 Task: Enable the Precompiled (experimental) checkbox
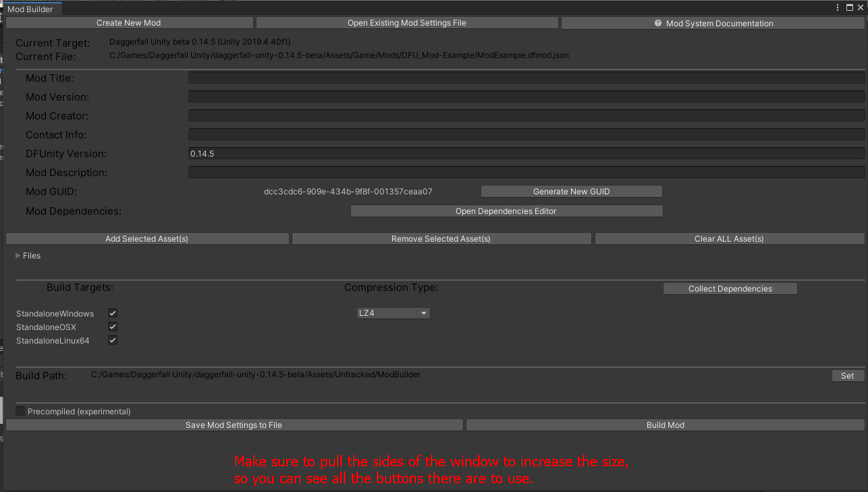[20, 411]
